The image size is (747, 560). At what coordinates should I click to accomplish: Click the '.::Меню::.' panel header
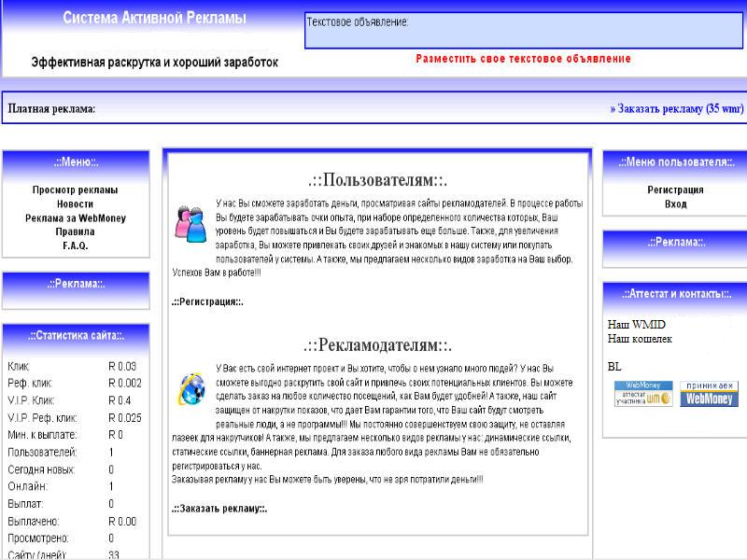pyautogui.click(x=76, y=161)
